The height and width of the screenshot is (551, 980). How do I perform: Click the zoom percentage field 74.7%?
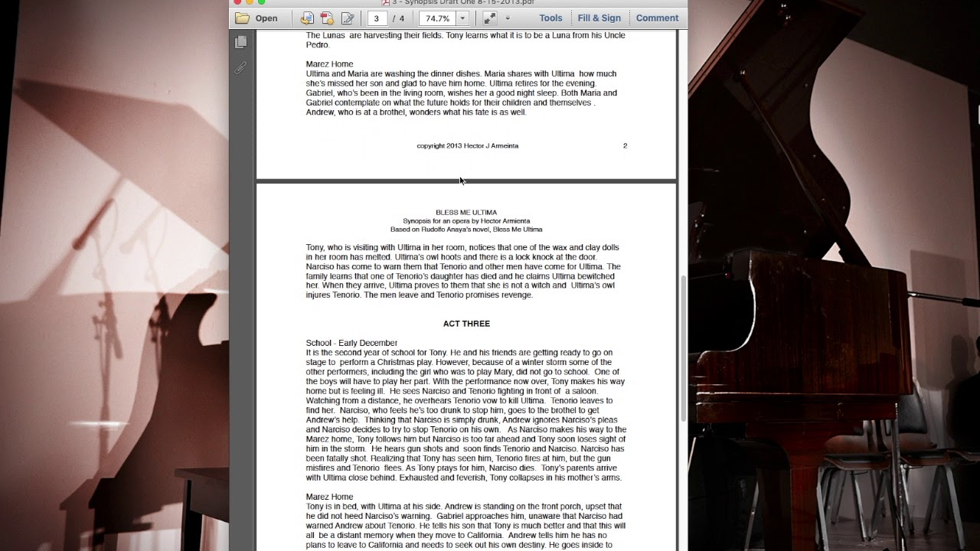pos(437,18)
